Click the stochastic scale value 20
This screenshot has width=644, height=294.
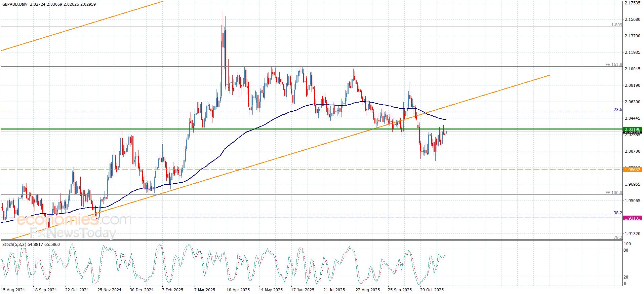click(x=626, y=277)
